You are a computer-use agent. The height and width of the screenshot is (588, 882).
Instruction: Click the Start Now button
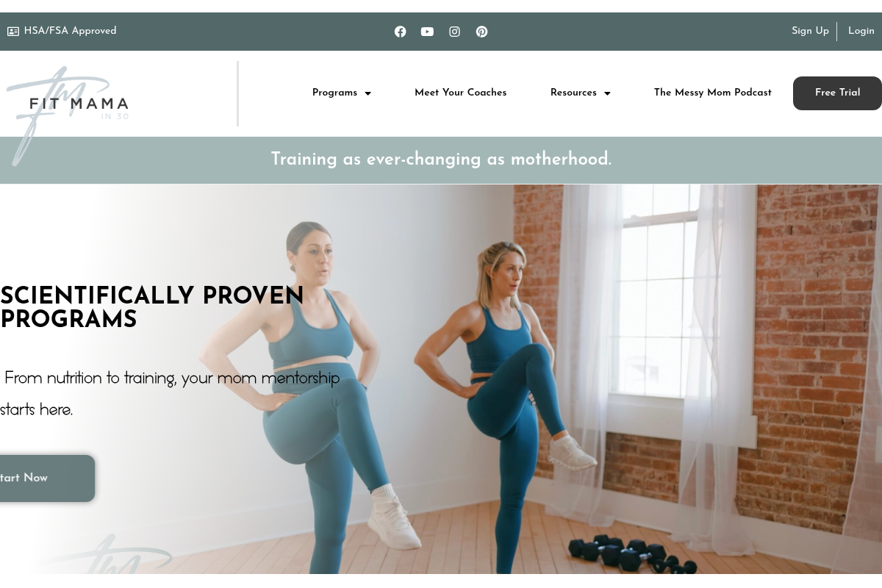pyautogui.click(x=44, y=478)
